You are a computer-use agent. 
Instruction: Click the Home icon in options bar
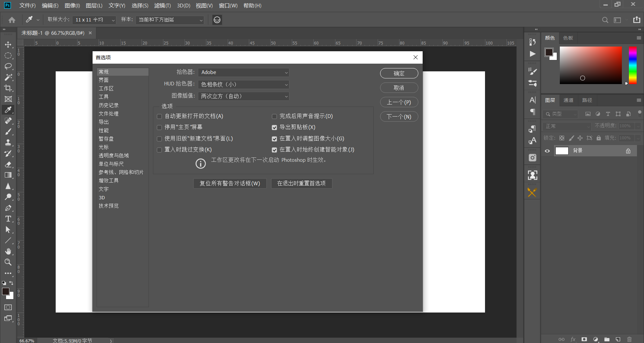12,20
